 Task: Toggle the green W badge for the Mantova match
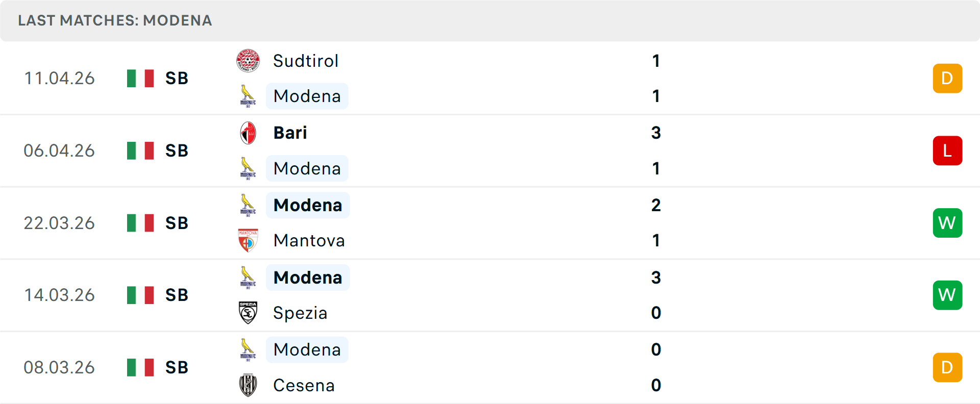[947, 222]
